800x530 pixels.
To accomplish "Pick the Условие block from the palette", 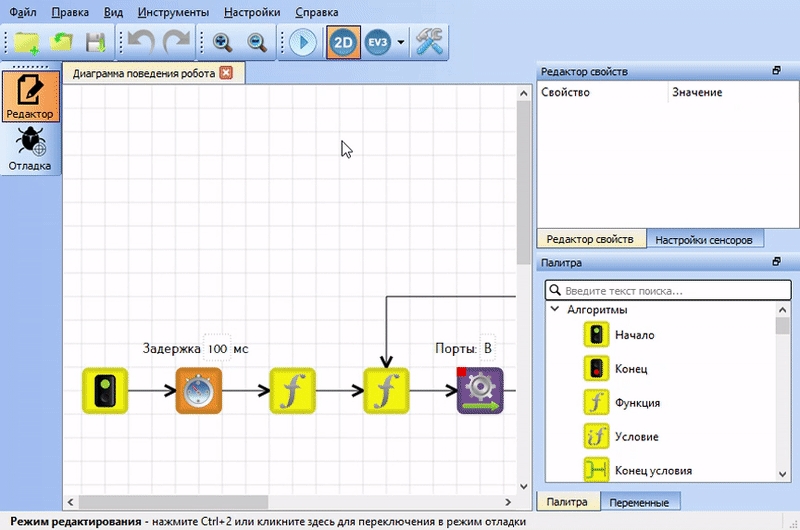I will point(598,437).
